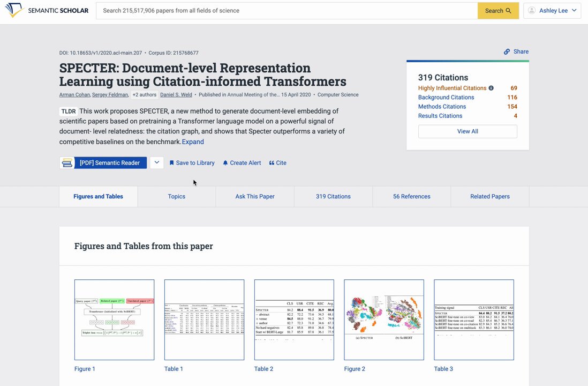Switch to the 319 Citations tab
The height and width of the screenshot is (386, 588).
click(334, 196)
